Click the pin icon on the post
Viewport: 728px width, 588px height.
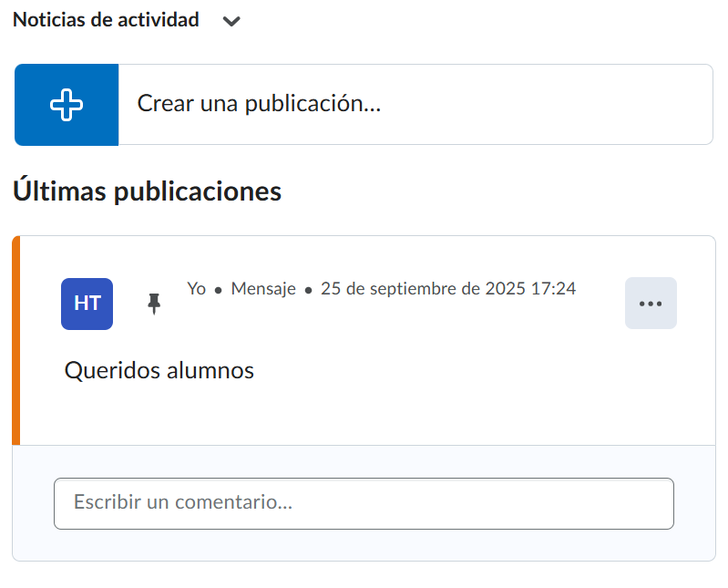(154, 304)
